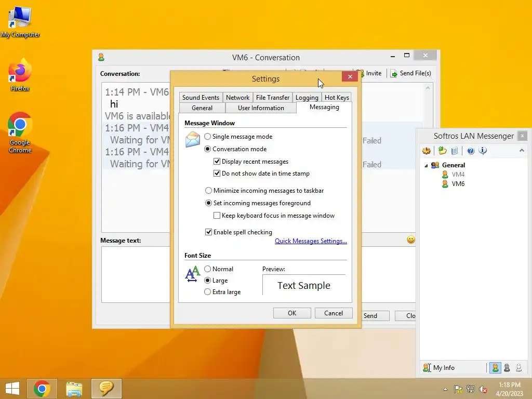This screenshot has width=532, height=399.
Task: Click Softros Messenger taskbar icon
Action: pyautogui.click(x=106, y=389)
